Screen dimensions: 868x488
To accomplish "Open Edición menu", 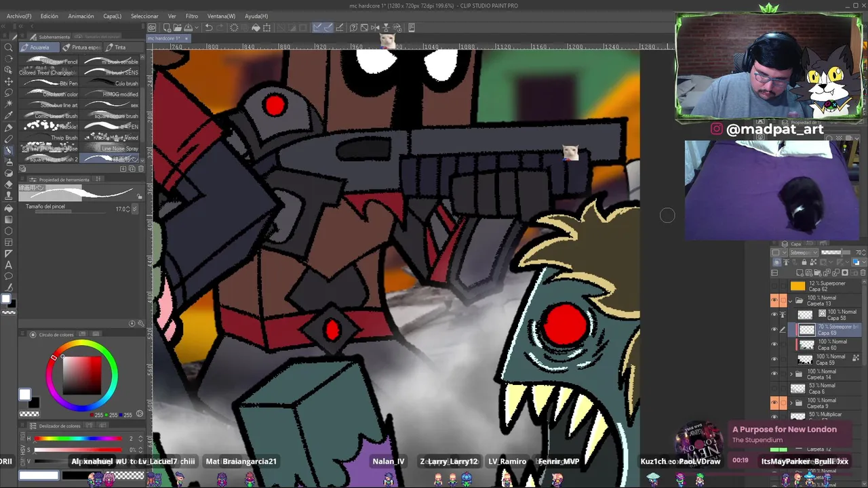I will click(50, 16).
